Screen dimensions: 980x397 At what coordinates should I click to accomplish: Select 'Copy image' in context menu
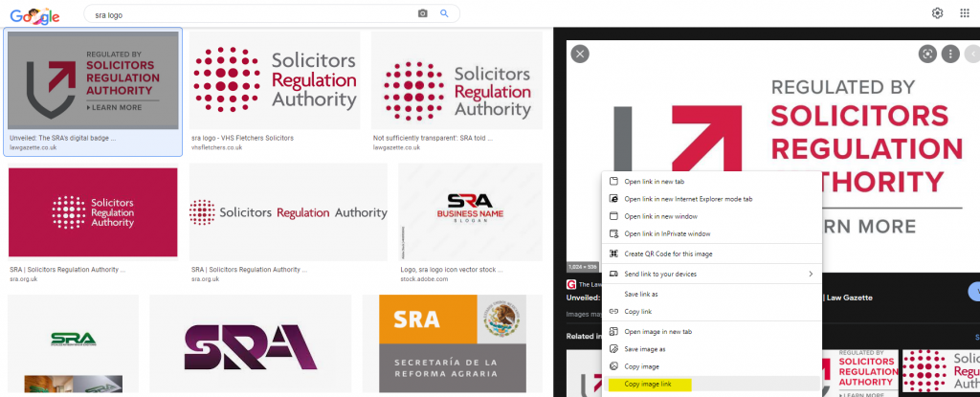[711, 366]
